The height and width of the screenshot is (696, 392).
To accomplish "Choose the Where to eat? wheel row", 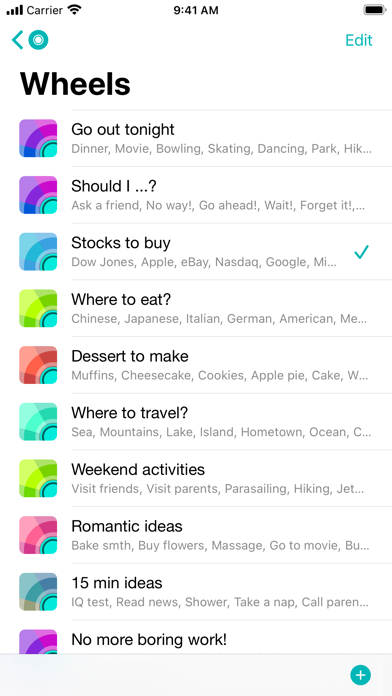I will click(196, 308).
